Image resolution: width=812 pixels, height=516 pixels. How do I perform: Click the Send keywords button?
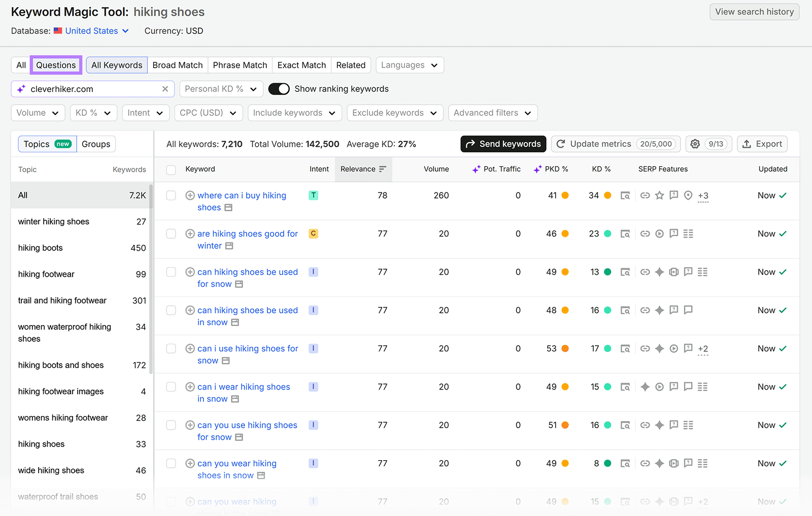tap(503, 144)
